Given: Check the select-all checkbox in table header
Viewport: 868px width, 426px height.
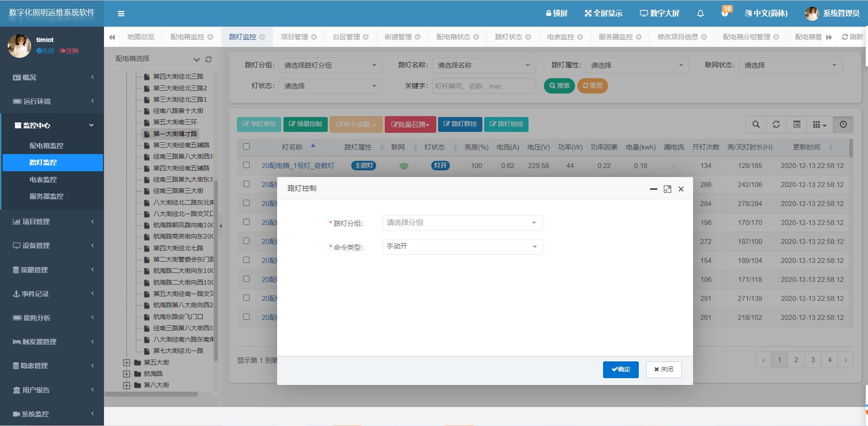Looking at the screenshot, I should (x=246, y=146).
